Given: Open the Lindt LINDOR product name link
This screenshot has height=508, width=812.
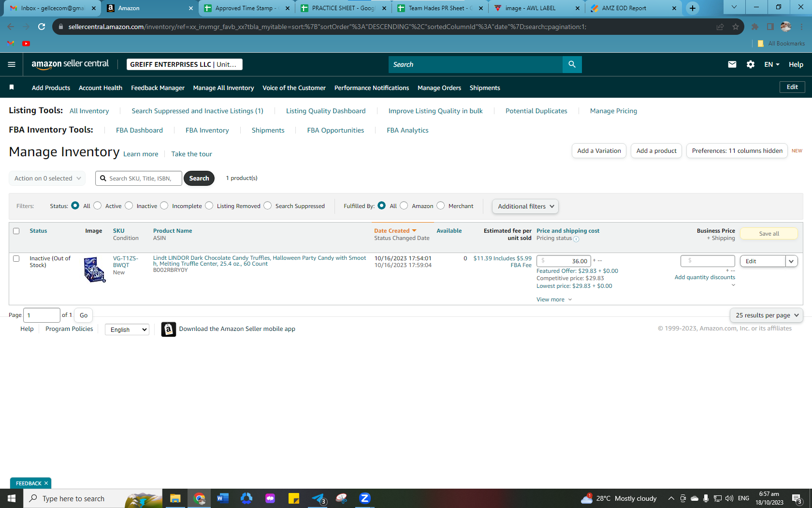Looking at the screenshot, I should (x=260, y=261).
